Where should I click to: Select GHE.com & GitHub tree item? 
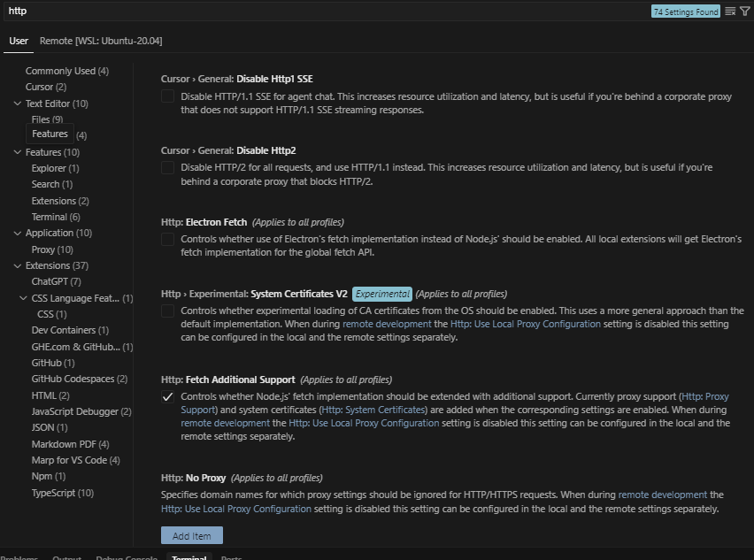[81, 347]
